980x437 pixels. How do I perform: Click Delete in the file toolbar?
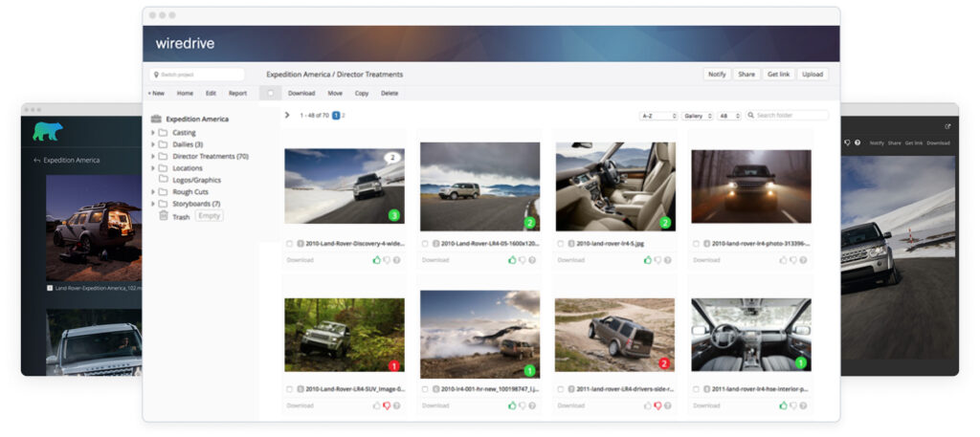coord(390,93)
